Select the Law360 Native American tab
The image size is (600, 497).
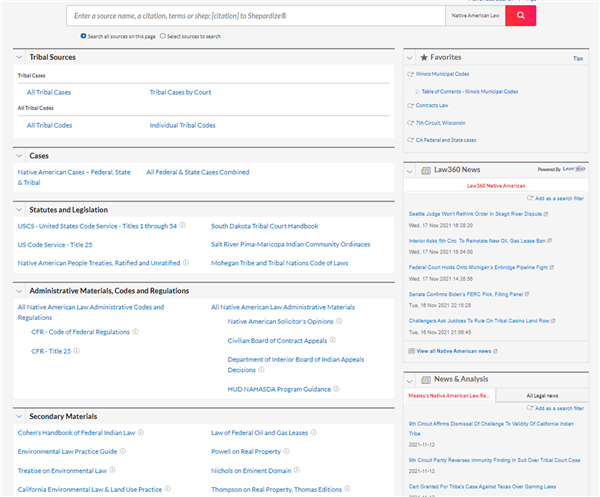pyautogui.click(x=496, y=186)
